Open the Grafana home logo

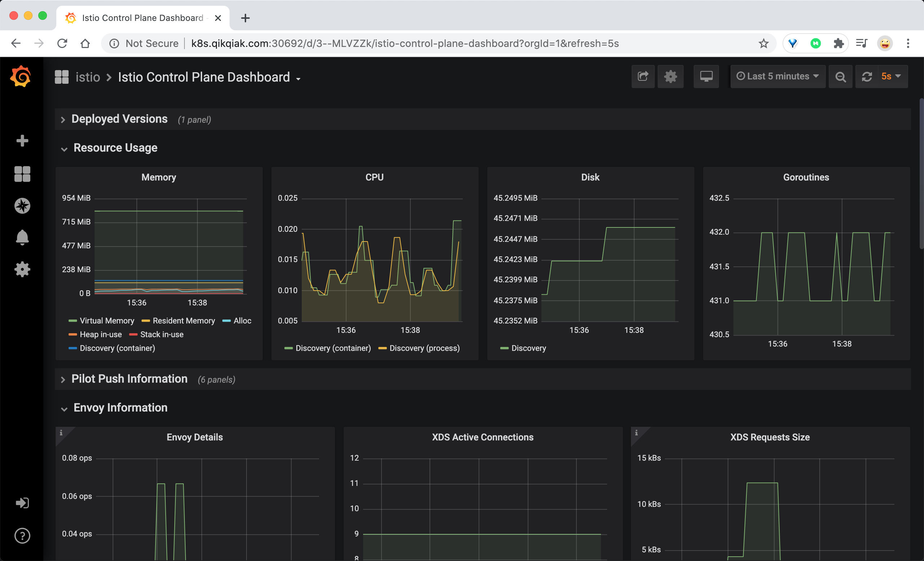[x=21, y=76]
